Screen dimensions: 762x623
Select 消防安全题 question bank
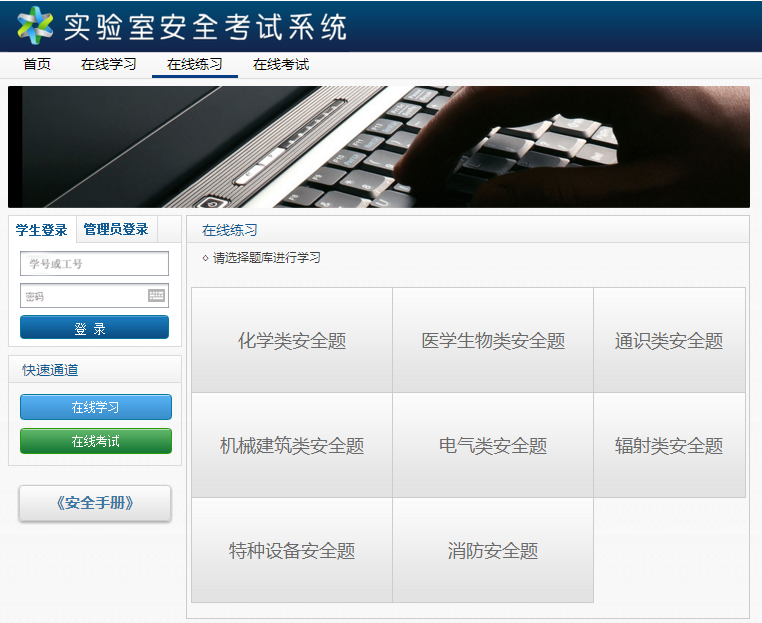tap(493, 550)
